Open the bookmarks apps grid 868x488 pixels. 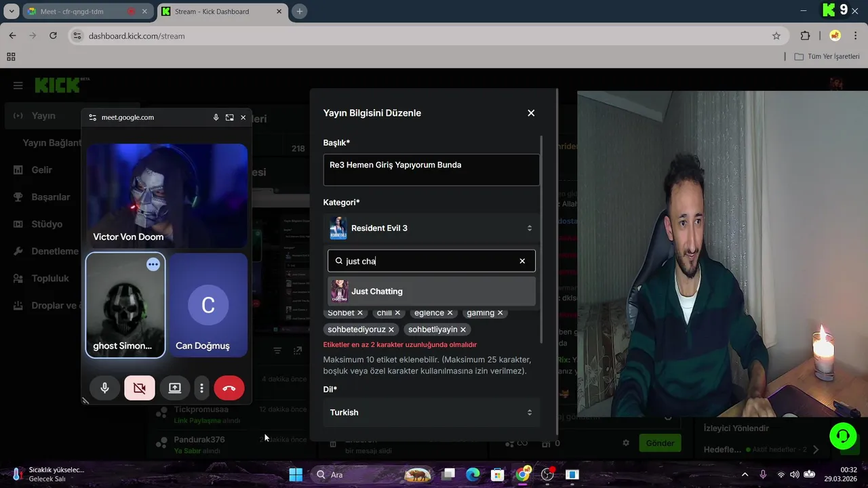tap(11, 57)
